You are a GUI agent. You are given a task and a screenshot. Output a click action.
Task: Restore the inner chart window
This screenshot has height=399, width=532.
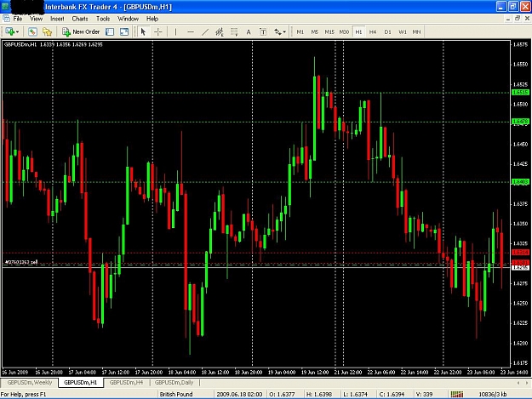[x=517, y=19]
